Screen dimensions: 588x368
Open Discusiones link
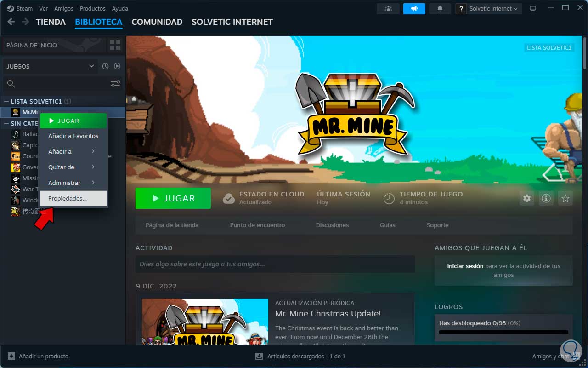332,225
